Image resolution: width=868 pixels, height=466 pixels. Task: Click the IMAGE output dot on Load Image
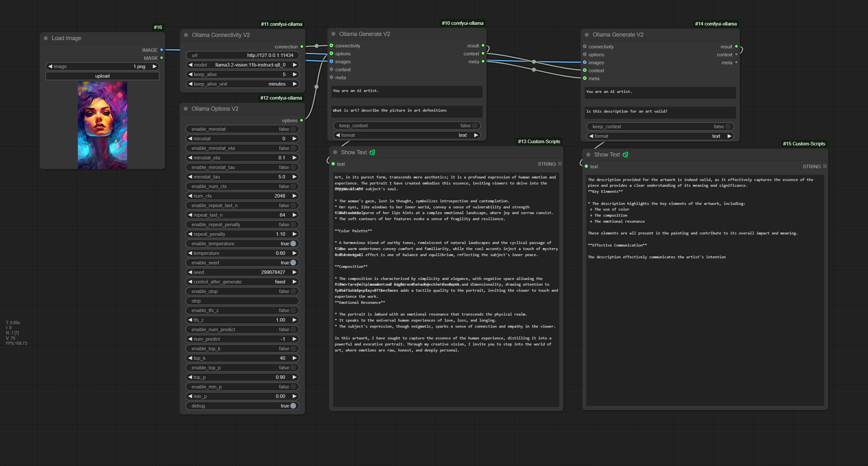click(x=162, y=50)
